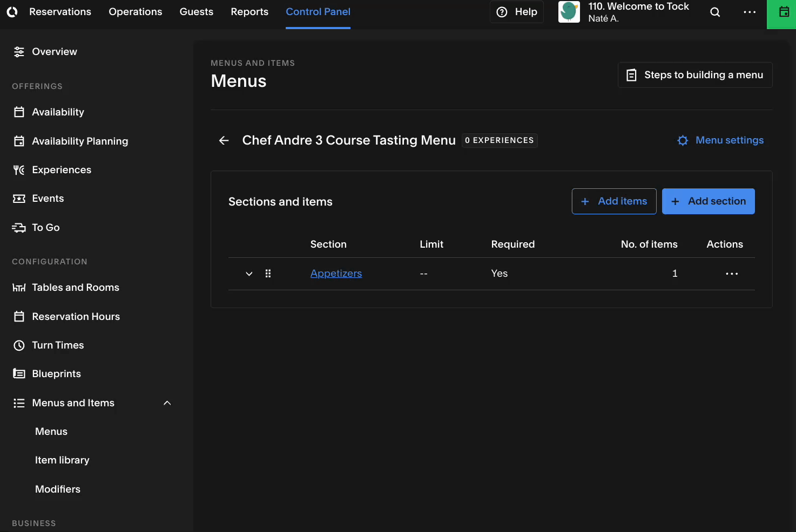Open the Reports tab
This screenshot has height=532, width=796.
point(249,12)
